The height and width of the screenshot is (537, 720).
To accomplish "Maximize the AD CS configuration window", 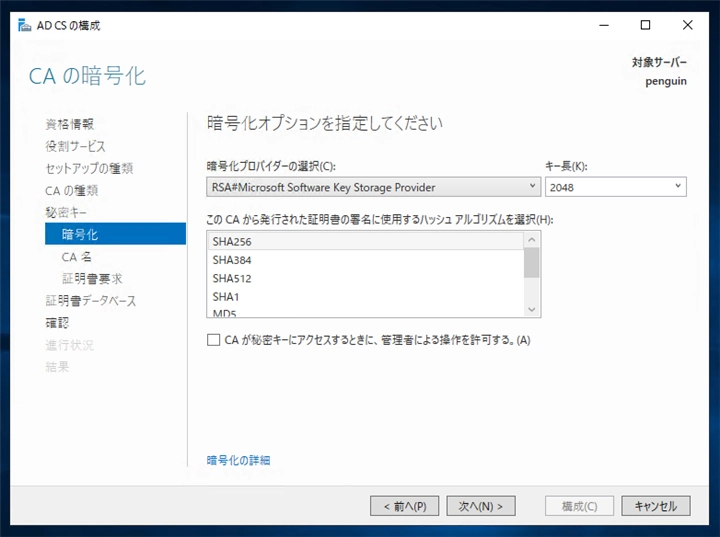I will coord(645,25).
